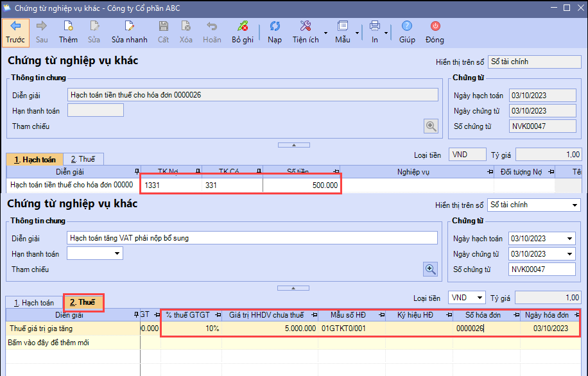The height and width of the screenshot is (376, 588).
Task: Open the Hạn thanh toán dropdown arrow
Action: [x=117, y=254]
